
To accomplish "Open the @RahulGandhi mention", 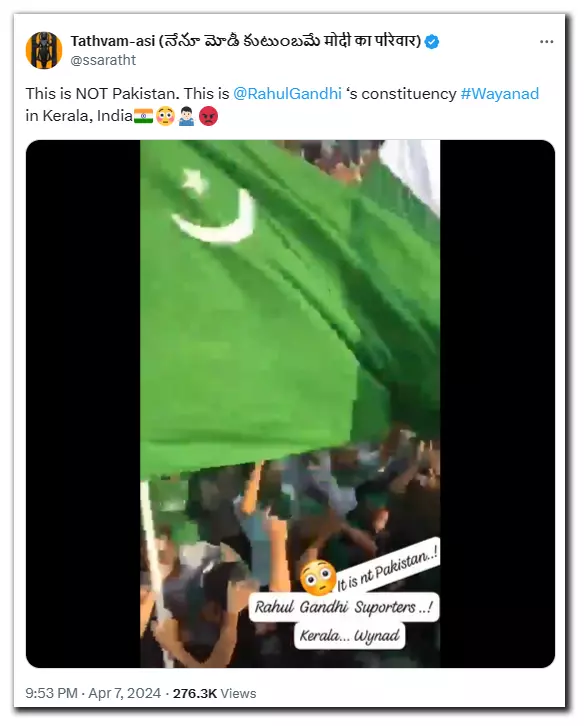I will coord(287,94).
